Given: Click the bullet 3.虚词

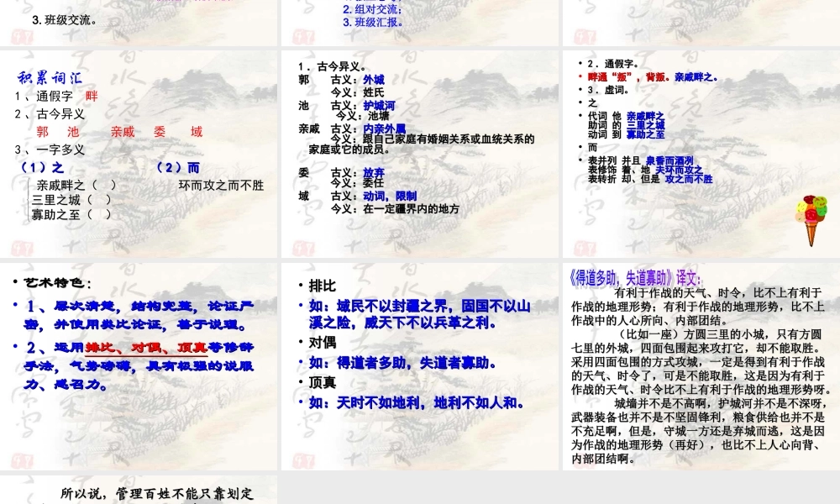Looking at the screenshot, I should (x=607, y=90).
